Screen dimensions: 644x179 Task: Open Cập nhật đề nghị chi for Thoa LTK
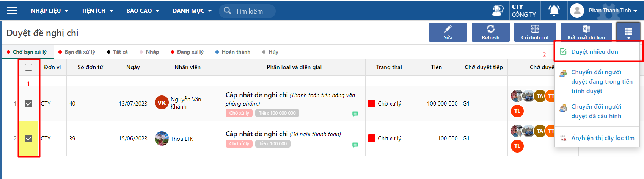(257, 134)
